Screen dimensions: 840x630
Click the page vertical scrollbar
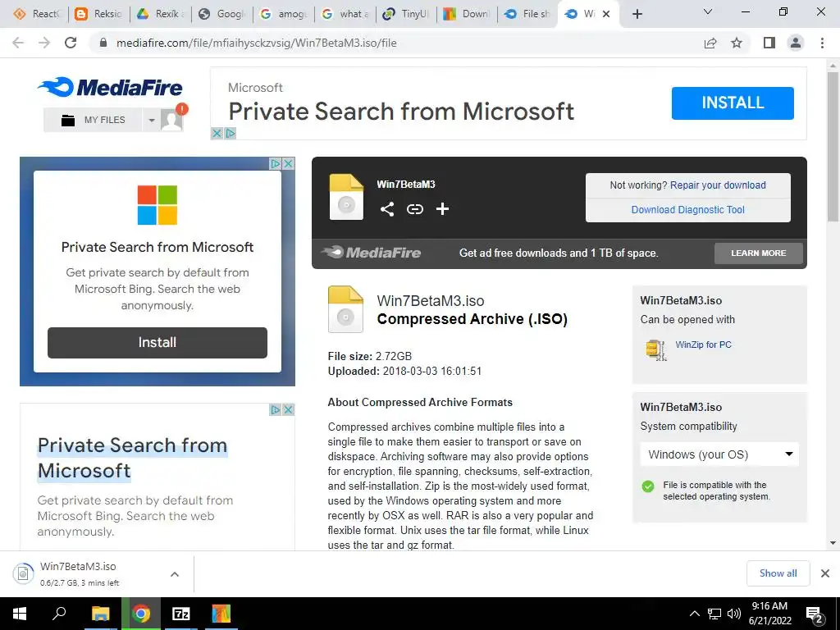[x=833, y=146]
